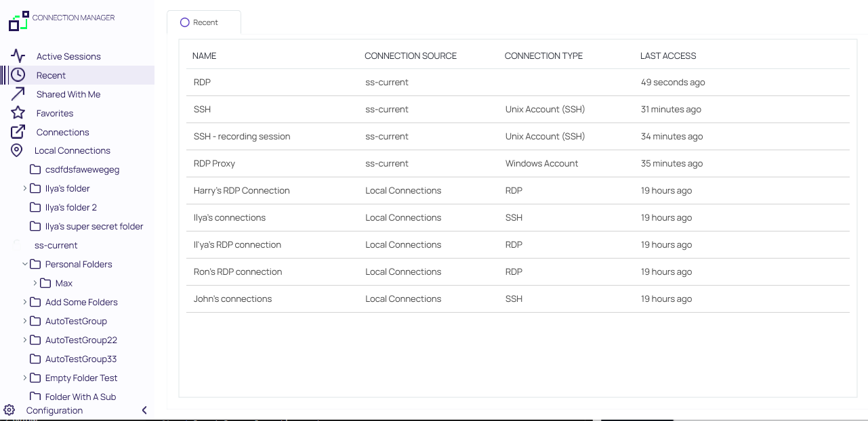Click the Configuration gear icon
The height and width of the screenshot is (421, 868).
pyautogui.click(x=9, y=410)
